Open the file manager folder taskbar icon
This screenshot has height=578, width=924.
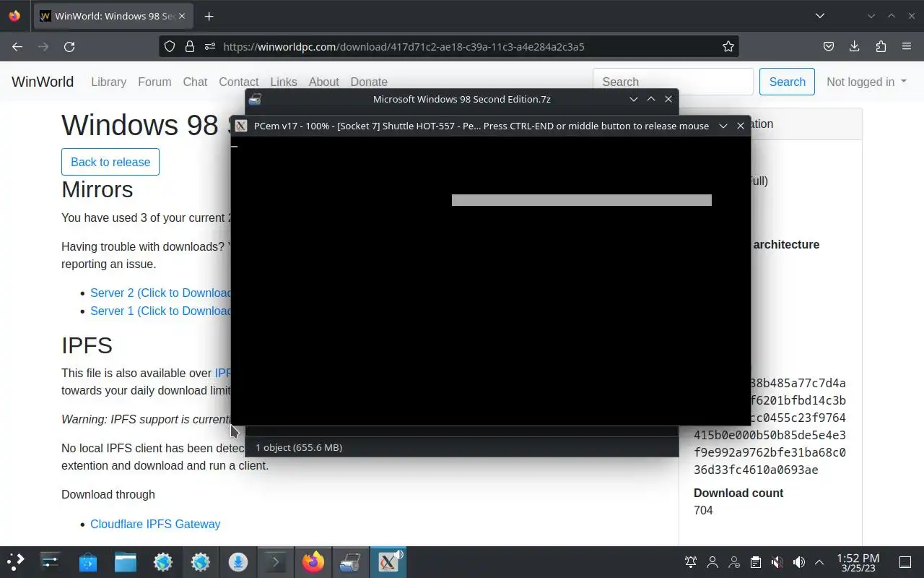click(x=126, y=562)
